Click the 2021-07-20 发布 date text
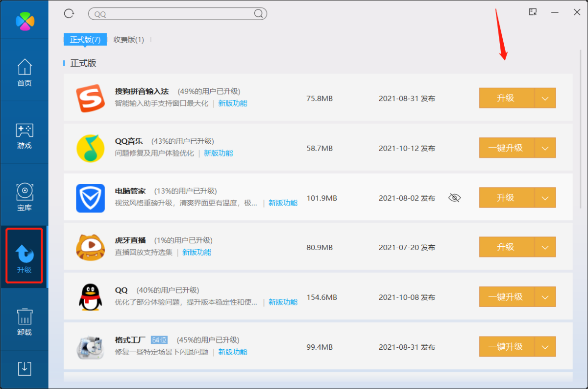588x389 pixels. tap(407, 248)
